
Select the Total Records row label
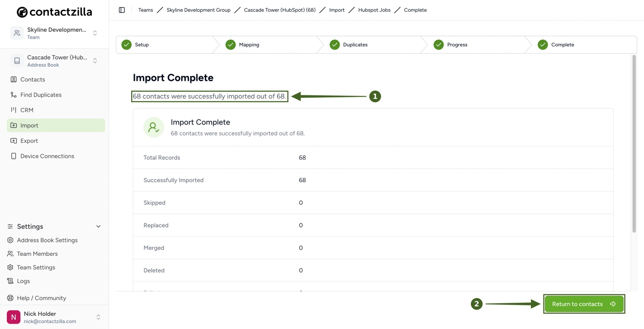162,158
